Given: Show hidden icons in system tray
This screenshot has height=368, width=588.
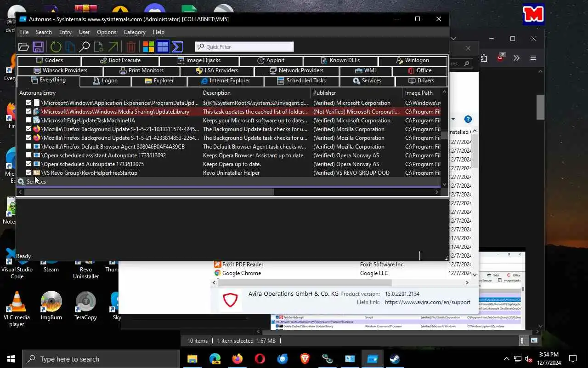Looking at the screenshot, I should (x=507, y=359).
